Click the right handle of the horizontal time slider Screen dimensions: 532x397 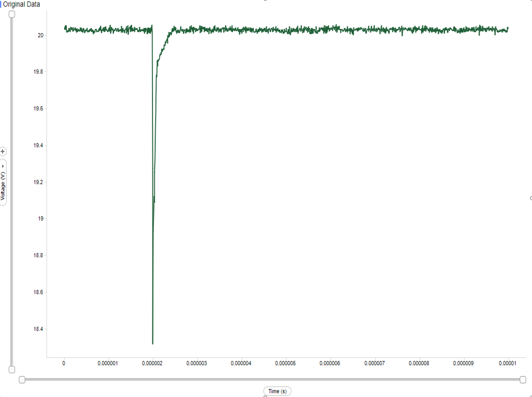(523, 380)
